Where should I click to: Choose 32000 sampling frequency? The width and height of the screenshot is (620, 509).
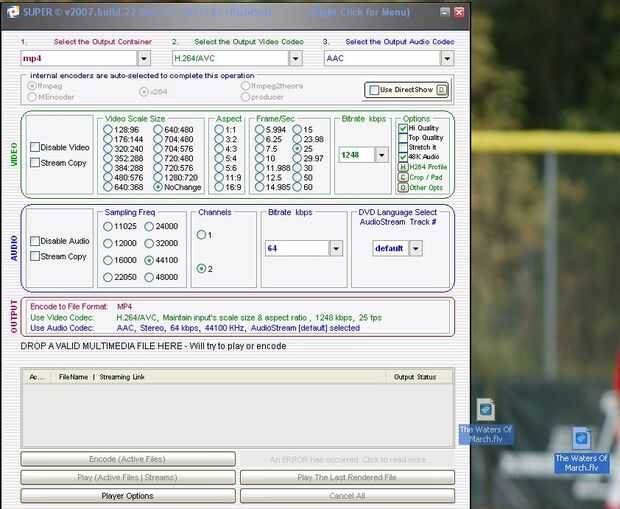click(149, 243)
